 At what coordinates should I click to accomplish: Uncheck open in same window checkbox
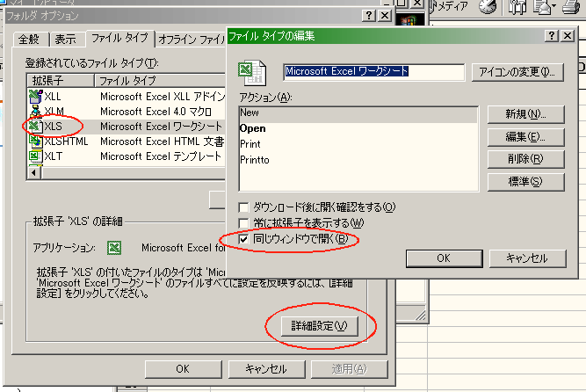(243, 239)
